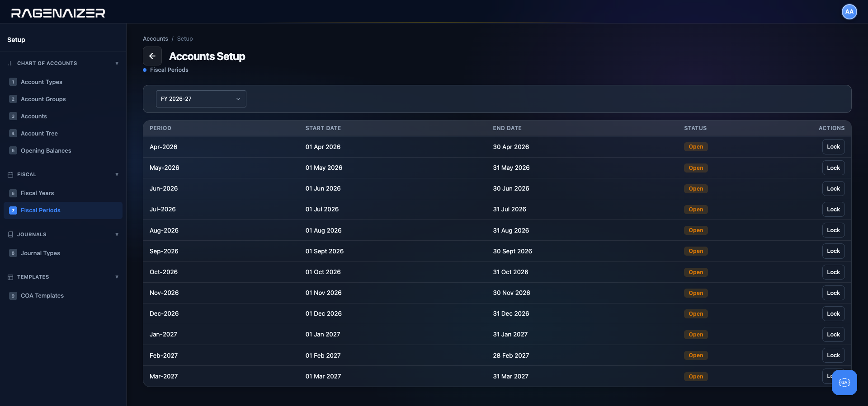
Task: Lock the Dec-2026 period
Action: coord(833,314)
